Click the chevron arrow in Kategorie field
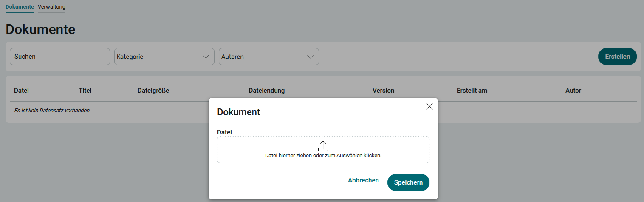 click(x=206, y=57)
